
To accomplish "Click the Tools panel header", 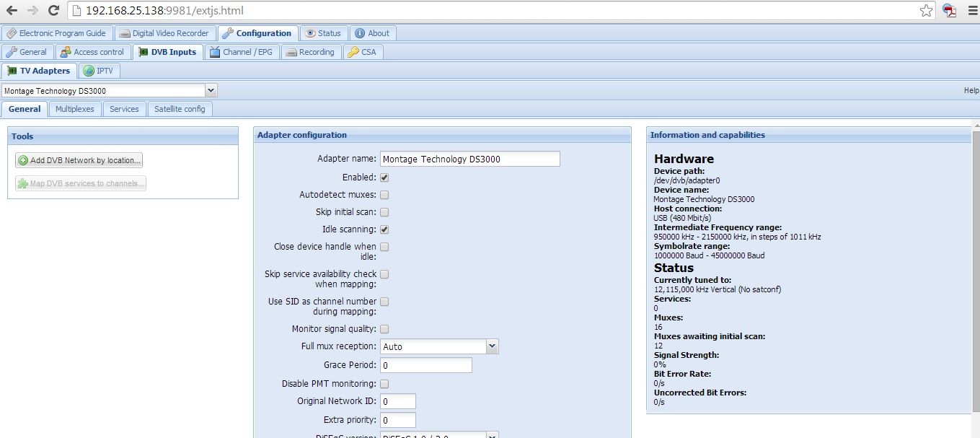I will point(123,136).
